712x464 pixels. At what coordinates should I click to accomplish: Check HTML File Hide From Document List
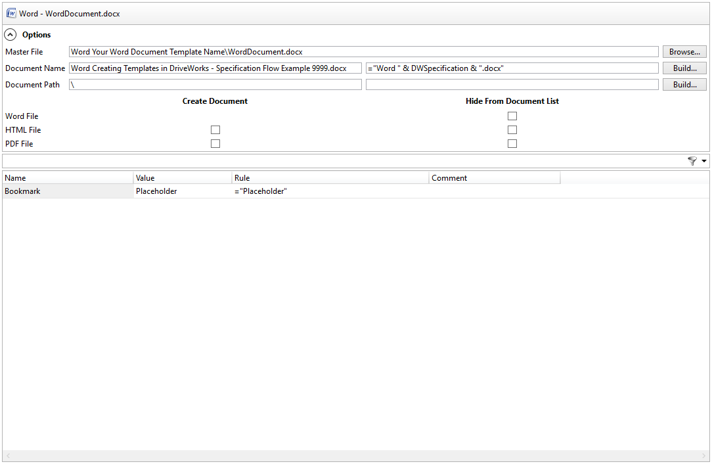512,130
